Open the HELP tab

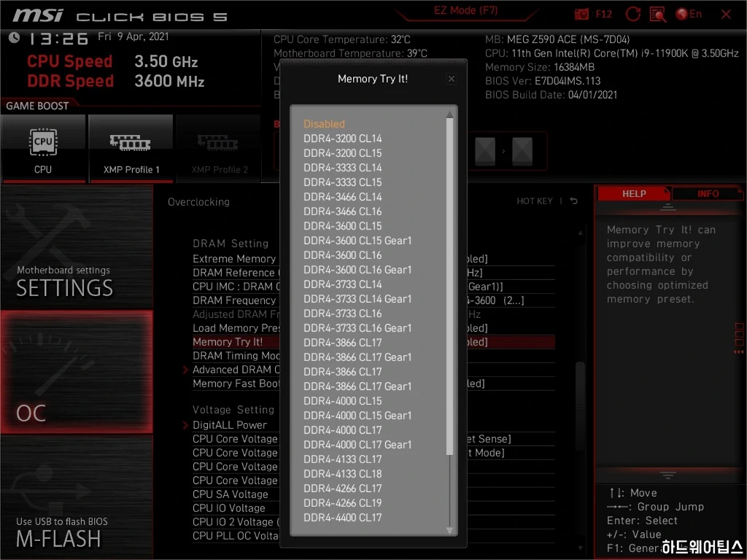(x=634, y=194)
